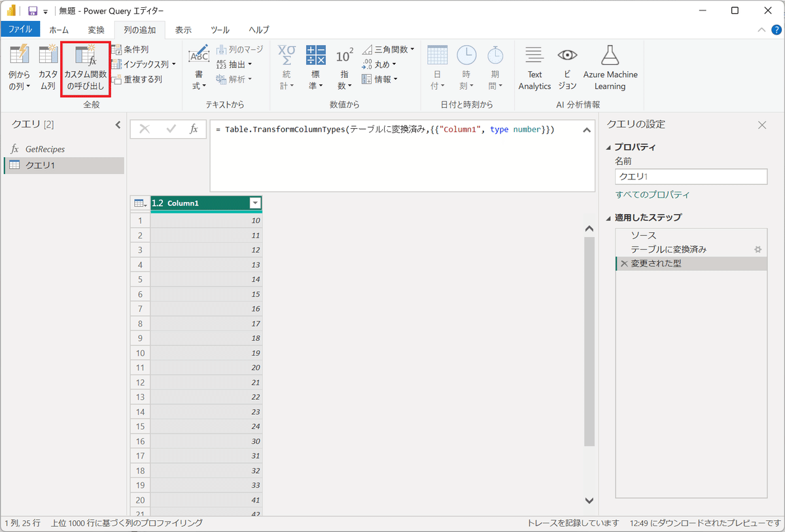
Task: Click the 1.2 data type icon of Column1
Action: point(158,204)
